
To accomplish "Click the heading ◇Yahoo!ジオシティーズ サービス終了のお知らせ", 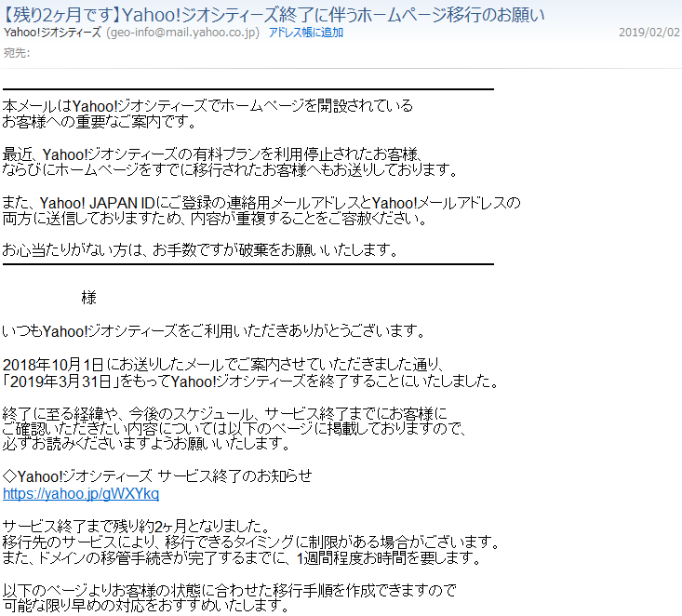I will coord(157,476).
